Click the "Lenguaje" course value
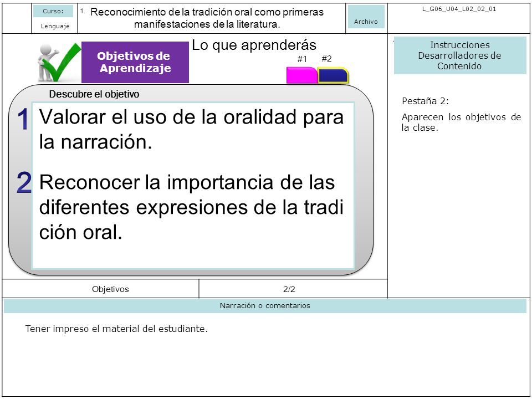The height and width of the screenshot is (399, 532). pos(55,26)
